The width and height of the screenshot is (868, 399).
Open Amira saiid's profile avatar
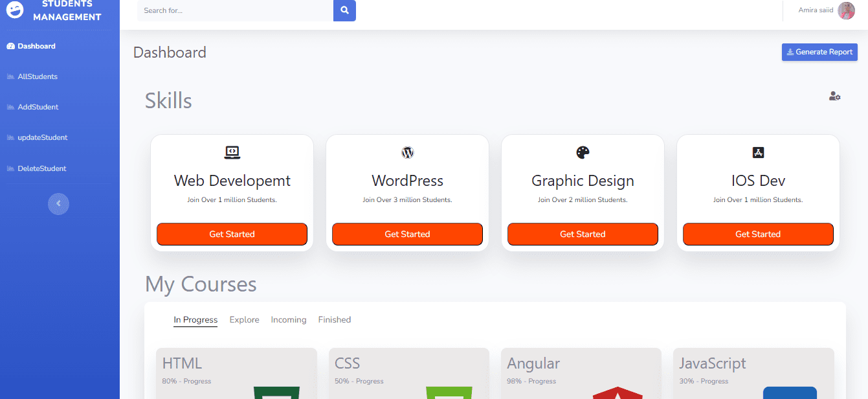pyautogui.click(x=847, y=10)
